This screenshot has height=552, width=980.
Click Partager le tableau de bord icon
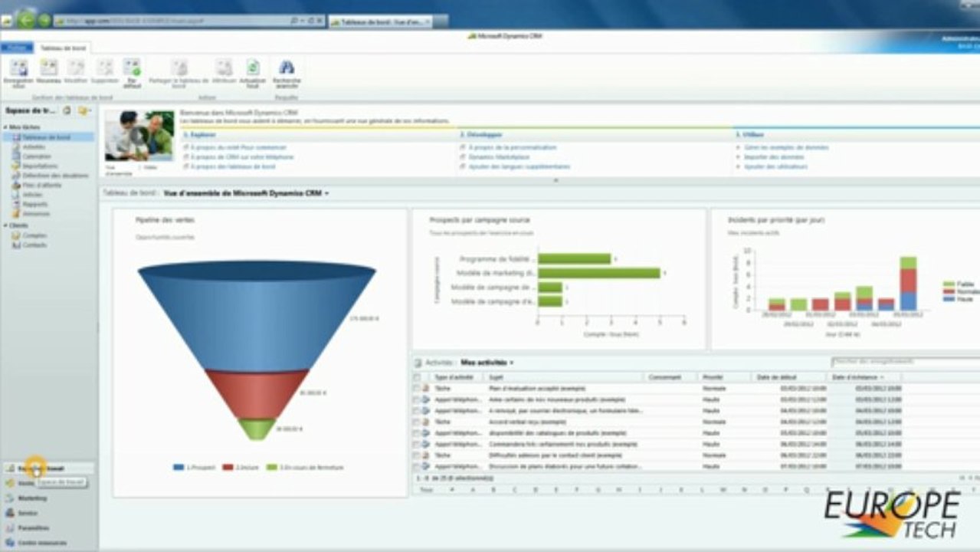click(x=179, y=67)
